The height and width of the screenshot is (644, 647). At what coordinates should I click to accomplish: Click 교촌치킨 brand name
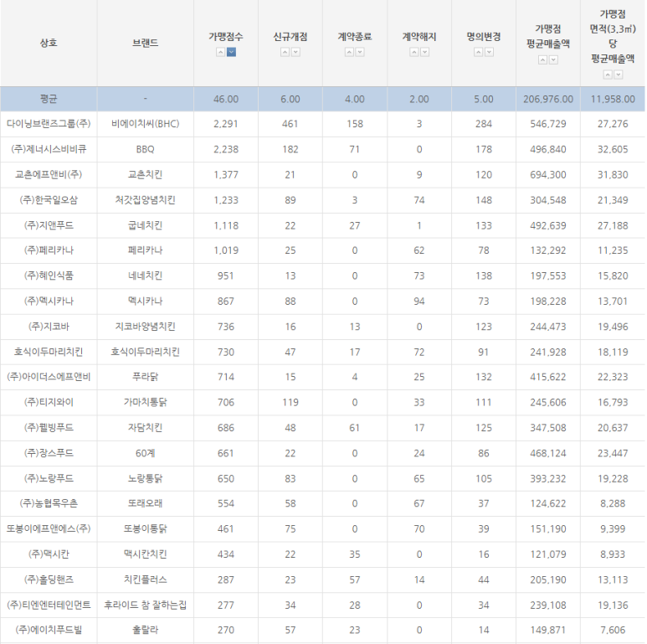146,175
